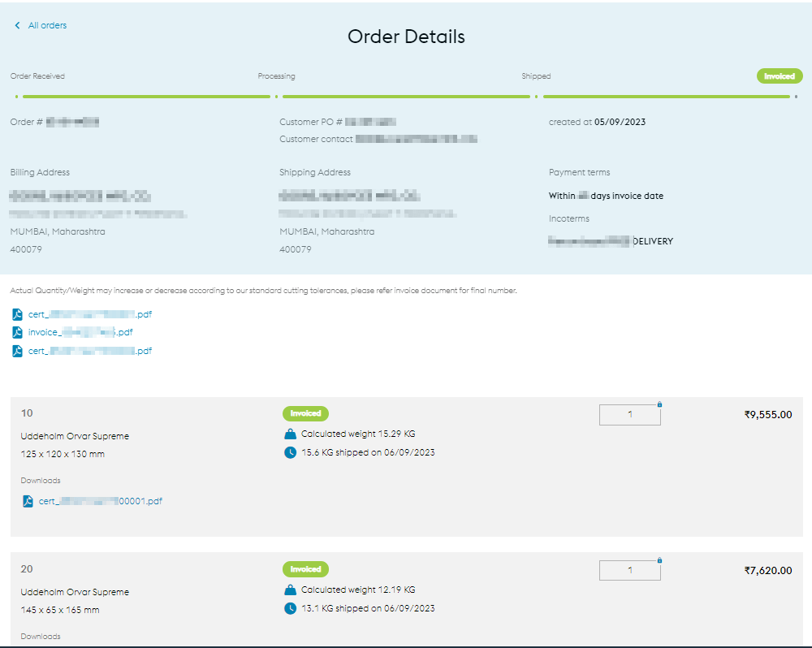812x648 pixels.
Task: Click PDF icon beside cert file in item 10
Action: (28, 501)
